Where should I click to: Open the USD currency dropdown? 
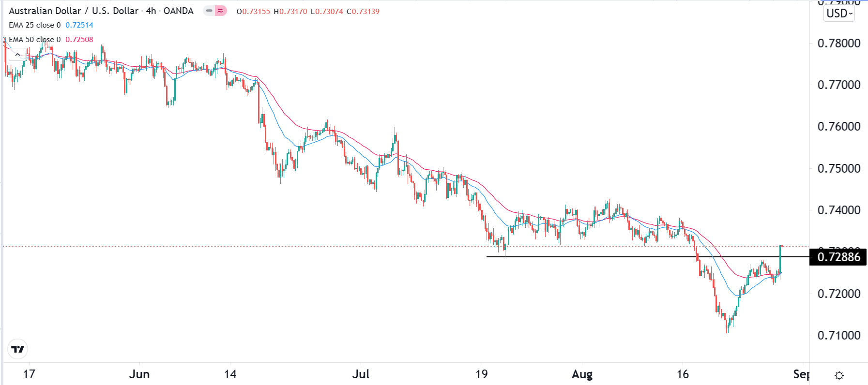(839, 14)
